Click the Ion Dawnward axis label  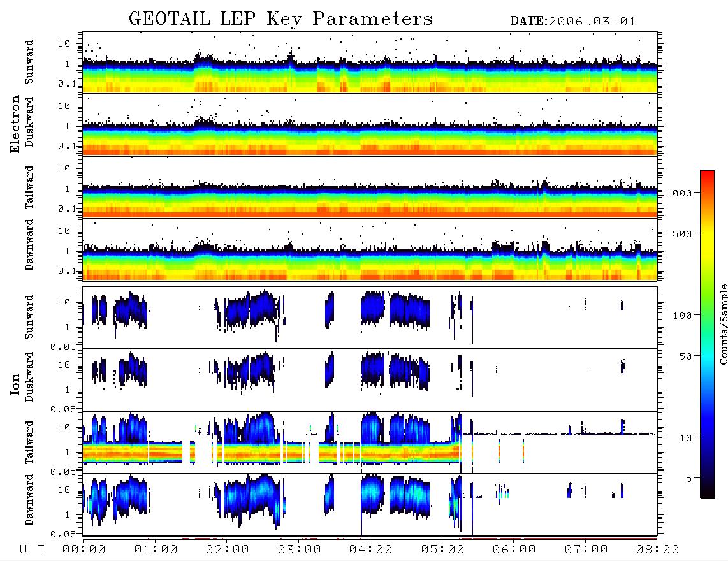click(x=29, y=500)
